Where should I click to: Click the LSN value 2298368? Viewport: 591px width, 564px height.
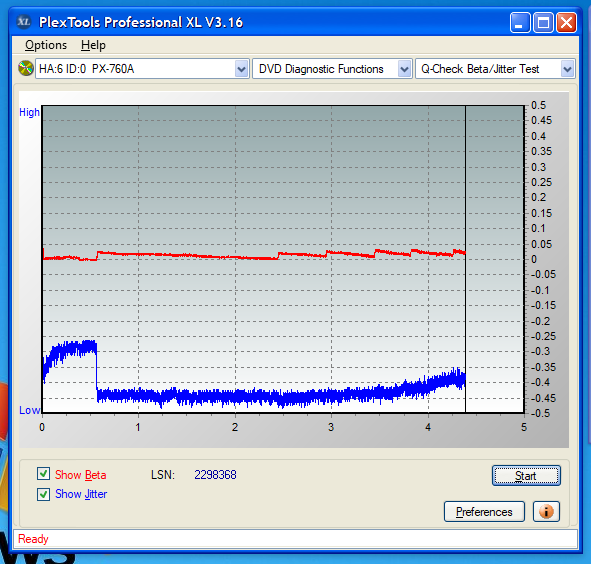[x=215, y=475]
